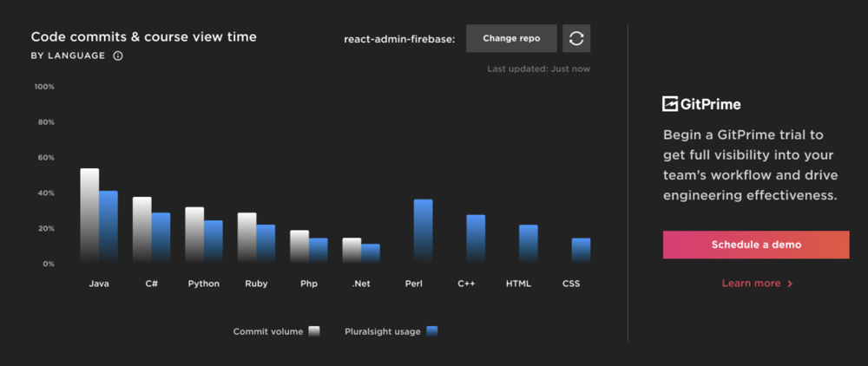Select the C# commit volume bar
Image resolution: width=868 pixels, height=366 pixels.
pyautogui.click(x=141, y=230)
